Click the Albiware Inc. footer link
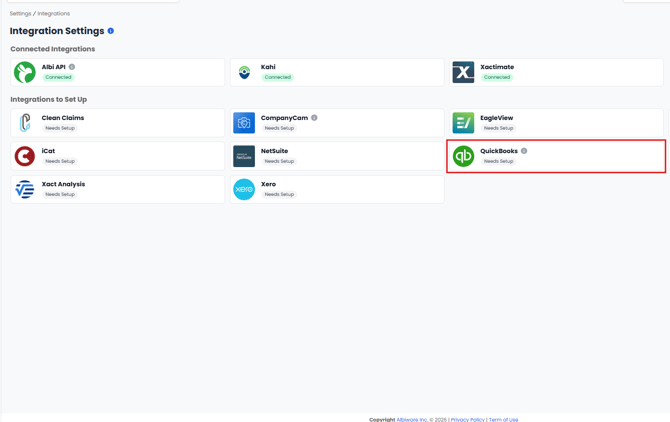Image resolution: width=670 pixels, height=422 pixels. (412, 419)
